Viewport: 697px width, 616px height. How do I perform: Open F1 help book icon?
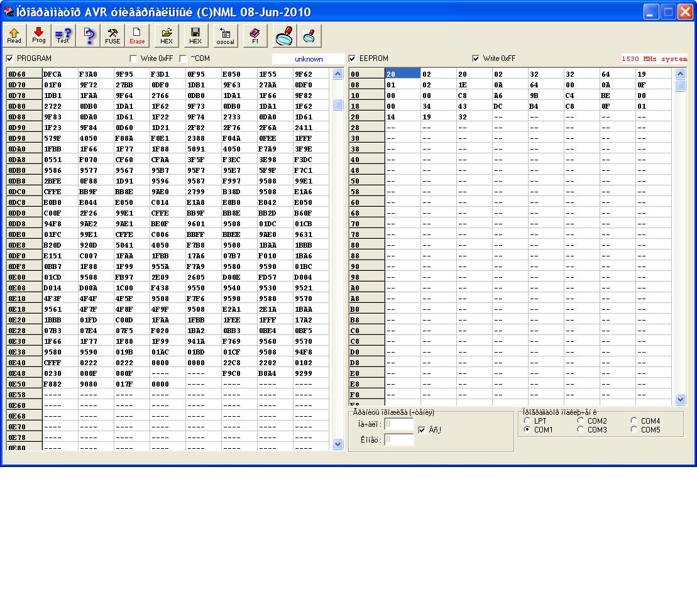[255, 36]
